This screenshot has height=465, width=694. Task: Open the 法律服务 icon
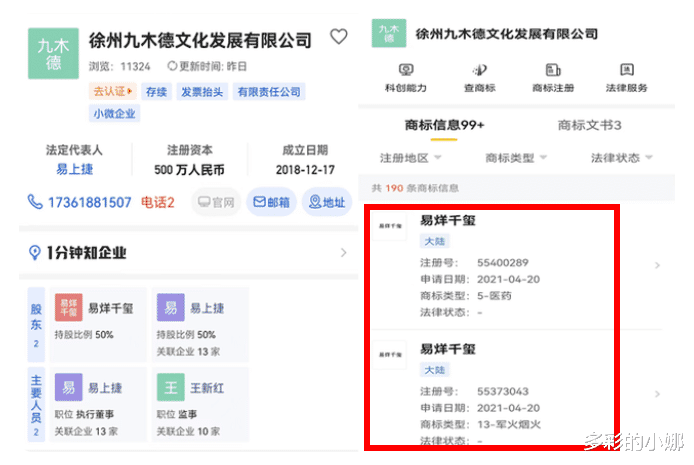pyautogui.click(x=626, y=70)
